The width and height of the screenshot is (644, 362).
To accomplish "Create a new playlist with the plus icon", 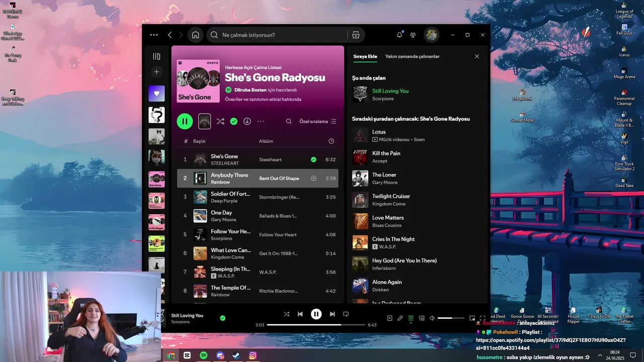I will [x=156, y=72].
